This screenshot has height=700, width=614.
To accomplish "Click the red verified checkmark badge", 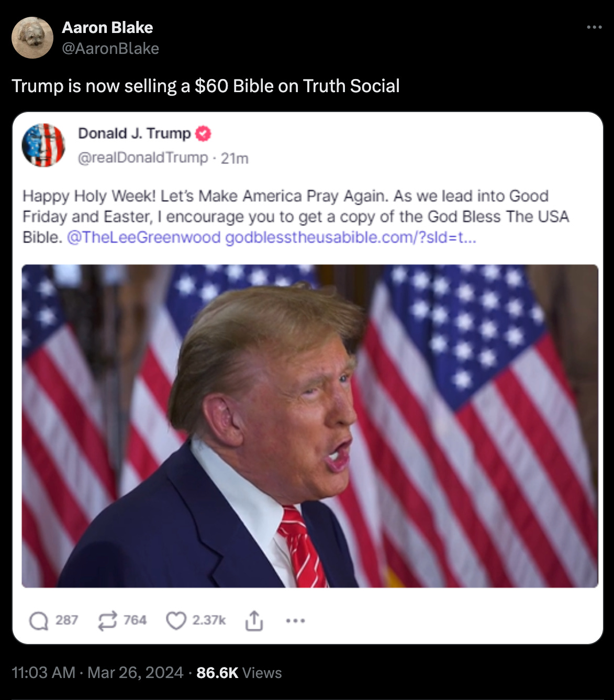I will click(x=203, y=134).
